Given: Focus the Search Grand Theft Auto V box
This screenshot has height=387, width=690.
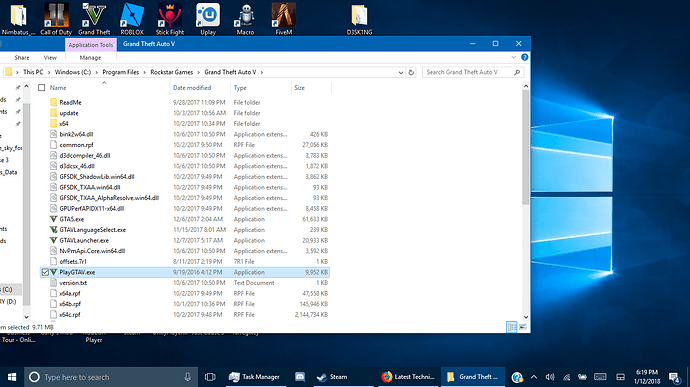Looking at the screenshot, I should 473,72.
